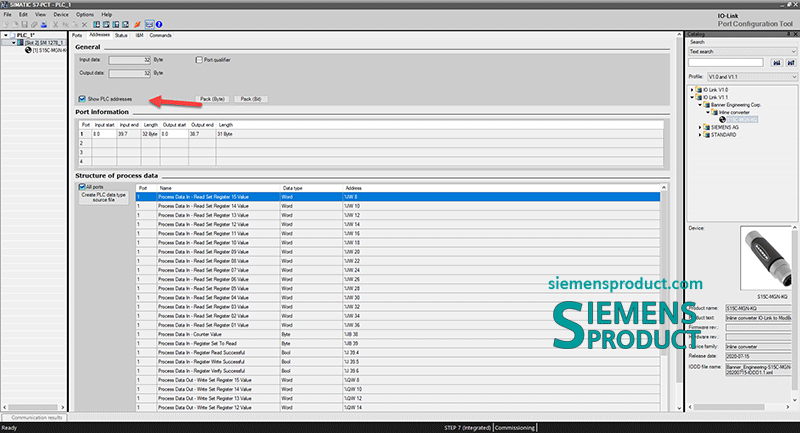Click port 1 row in Port information
Image resolution: width=800 pixels, height=433 pixels.
click(x=371, y=134)
